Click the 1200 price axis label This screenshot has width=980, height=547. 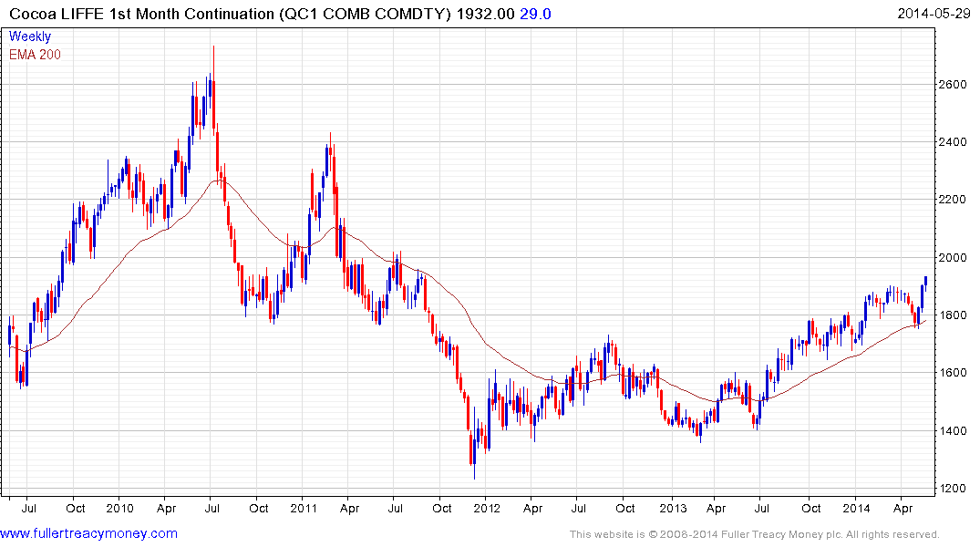click(x=954, y=489)
